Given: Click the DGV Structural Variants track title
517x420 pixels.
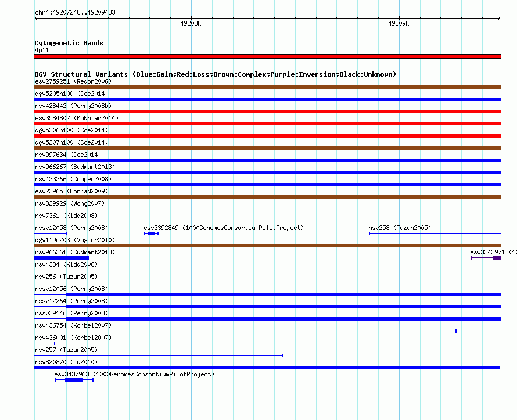Looking at the screenshot, I should point(216,74).
